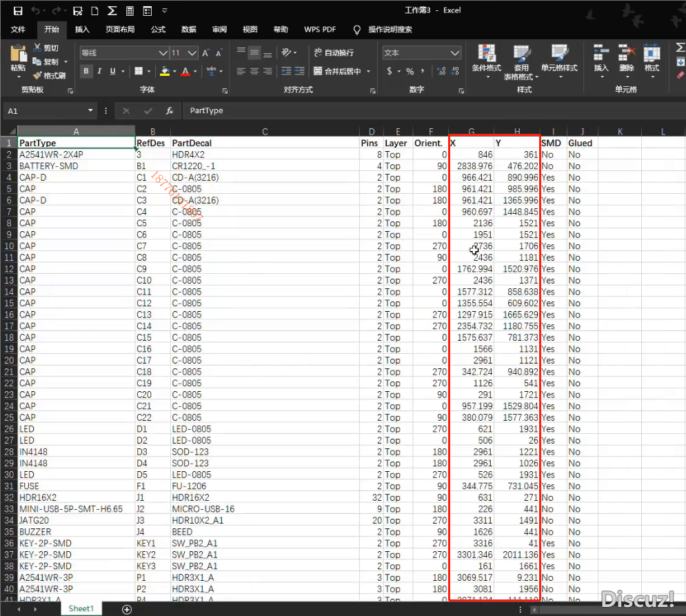Click the Copy icon
Image resolution: width=686 pixels, height=616 pixels.
(x=37, y=61)
